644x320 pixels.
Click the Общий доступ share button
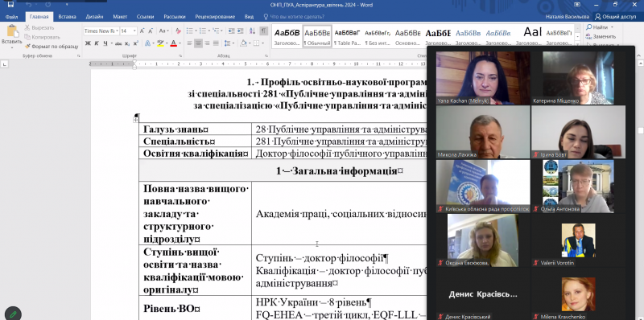[615, 17]
